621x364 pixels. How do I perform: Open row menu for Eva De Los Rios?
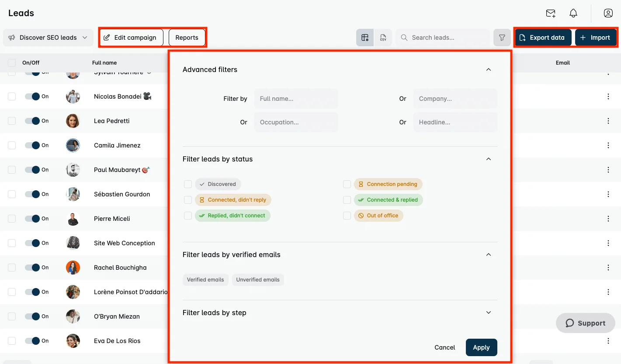point(608,341)
